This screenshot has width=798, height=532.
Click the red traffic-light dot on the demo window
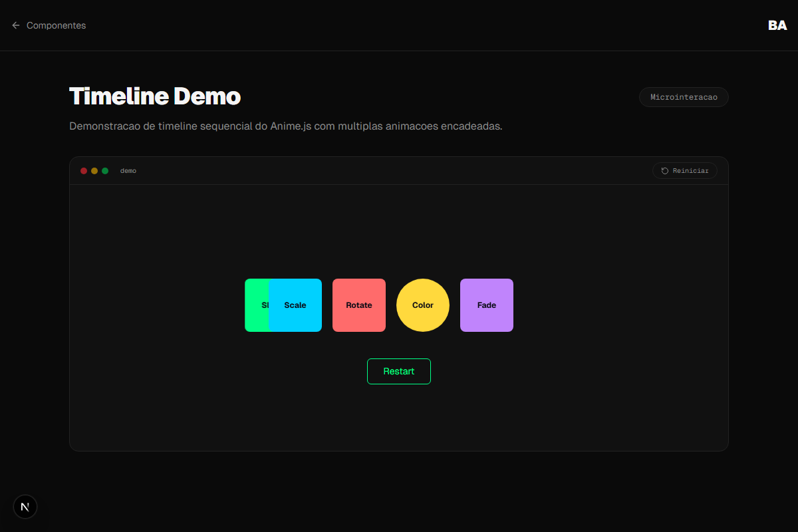84,170
